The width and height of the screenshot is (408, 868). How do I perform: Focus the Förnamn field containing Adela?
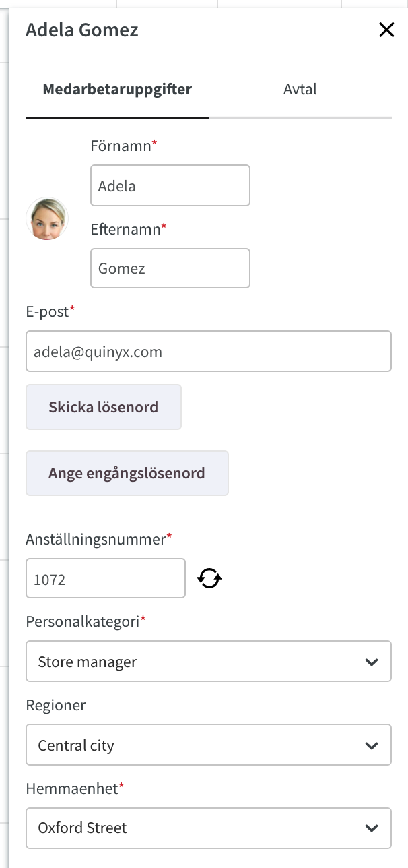tap(170, 185)
